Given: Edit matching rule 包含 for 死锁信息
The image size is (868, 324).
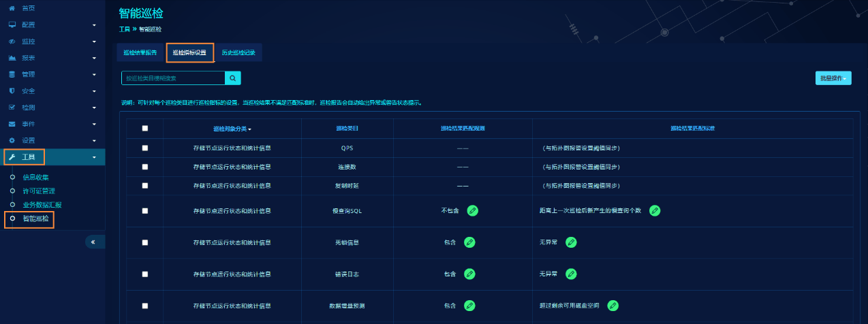Looking at the screenshot, I should click(x=469, y=242).
